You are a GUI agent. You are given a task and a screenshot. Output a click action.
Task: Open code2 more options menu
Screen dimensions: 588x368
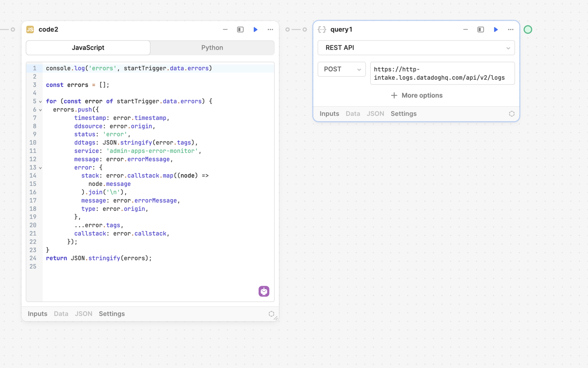tap(270, 29)
